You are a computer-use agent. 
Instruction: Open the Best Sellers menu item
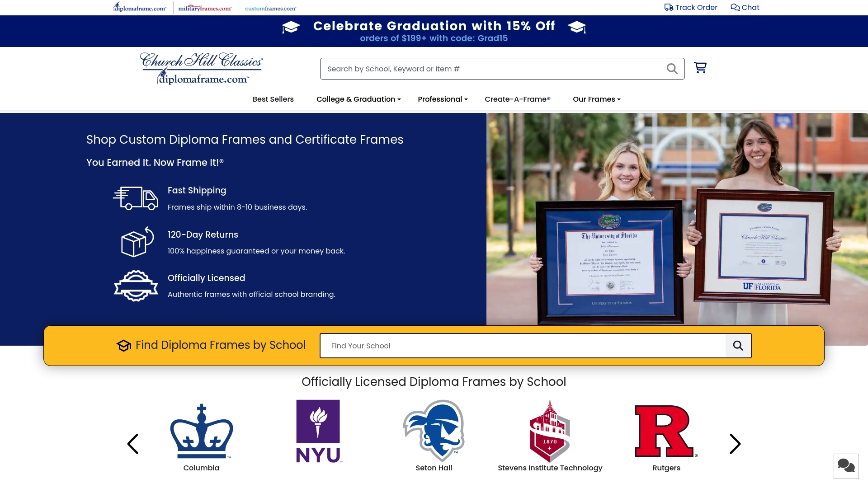click(x=273, y=99)
